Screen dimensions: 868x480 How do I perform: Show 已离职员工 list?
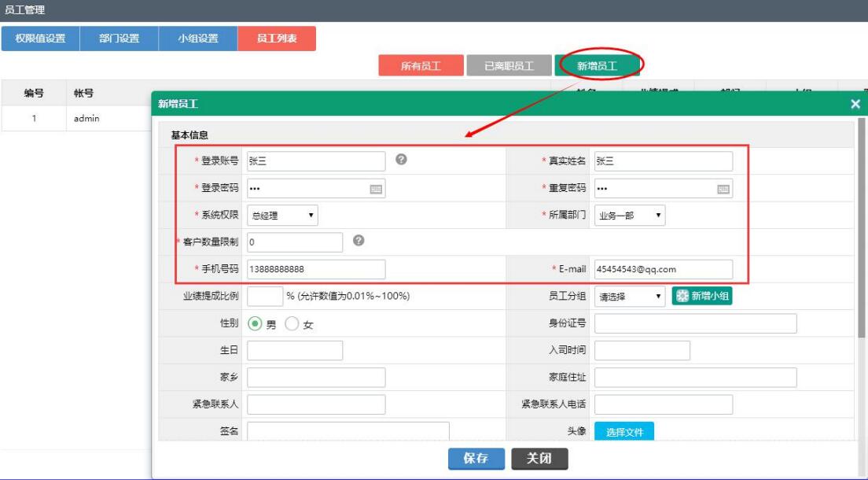tap(509, 66)
